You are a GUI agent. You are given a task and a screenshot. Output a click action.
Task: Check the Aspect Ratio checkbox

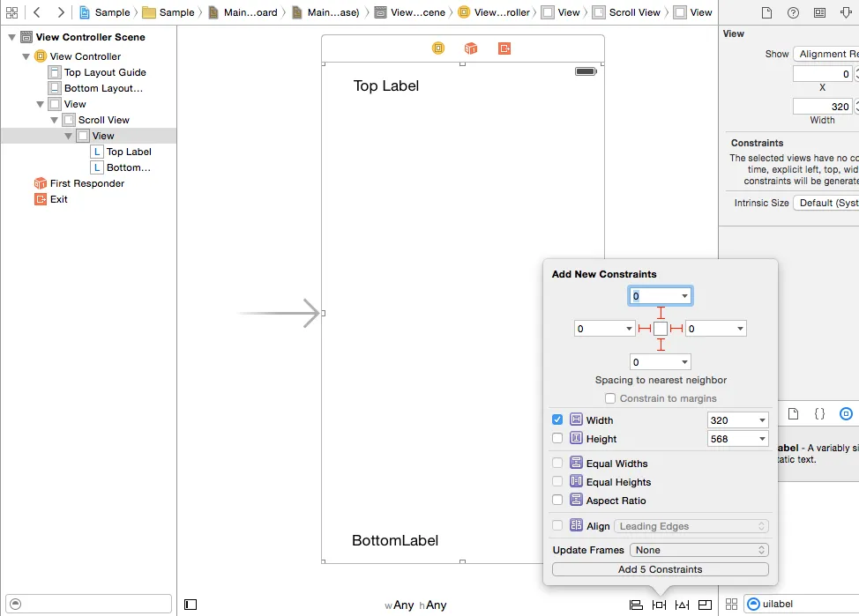[557, 500]
